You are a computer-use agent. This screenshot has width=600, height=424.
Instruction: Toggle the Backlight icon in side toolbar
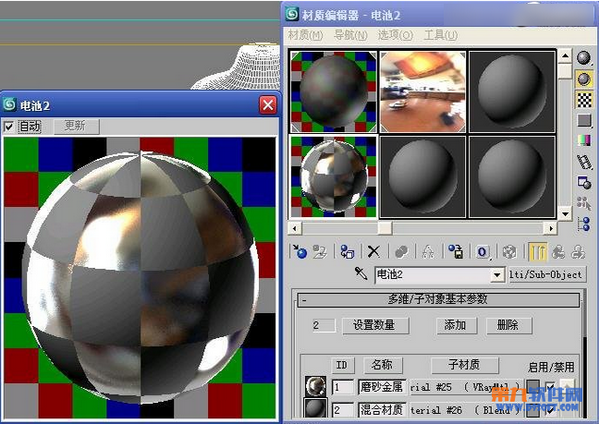pyautogui.click(x=584, y=79)
